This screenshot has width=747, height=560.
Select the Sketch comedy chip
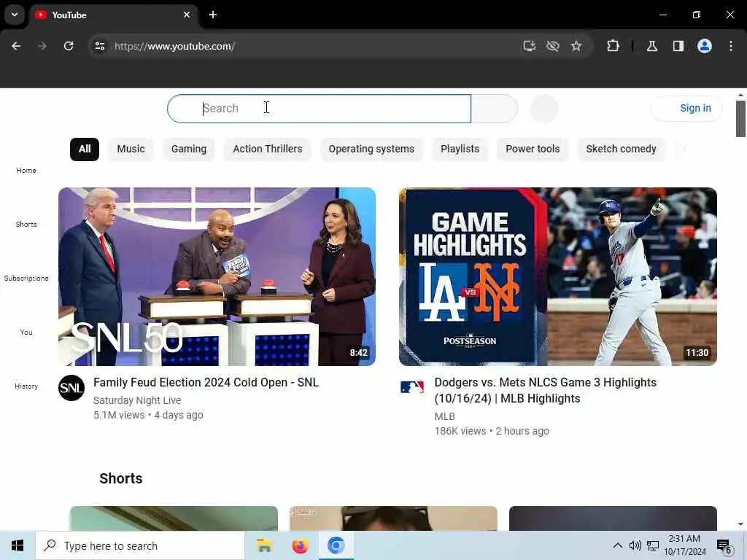621,149
